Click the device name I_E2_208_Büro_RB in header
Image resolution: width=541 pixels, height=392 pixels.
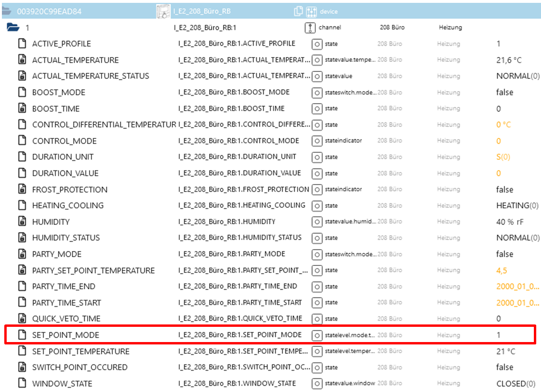(202, 11)
